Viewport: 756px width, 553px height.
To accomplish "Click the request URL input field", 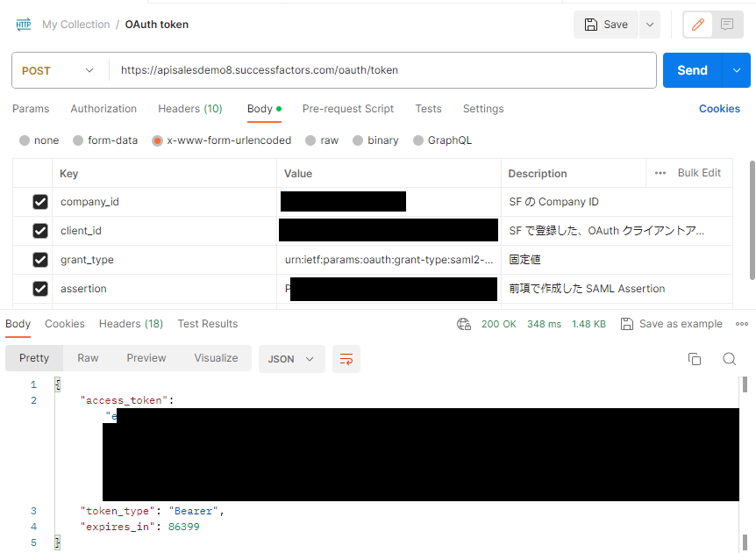I will point(382,70).
